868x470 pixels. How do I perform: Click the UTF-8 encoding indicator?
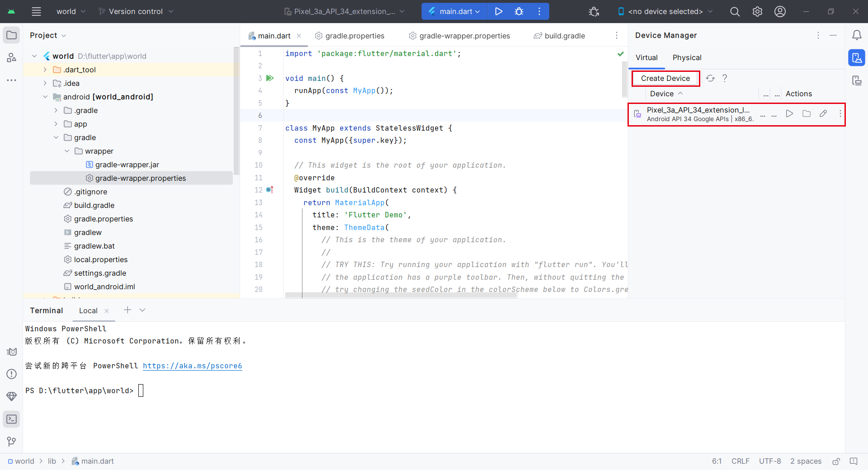click(x=770, y=461)
